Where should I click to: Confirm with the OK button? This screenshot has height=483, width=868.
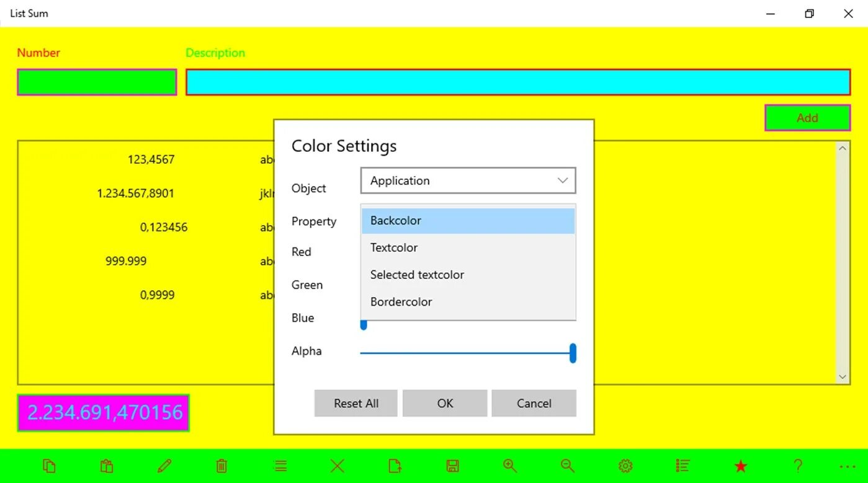[x=445, y=403]
